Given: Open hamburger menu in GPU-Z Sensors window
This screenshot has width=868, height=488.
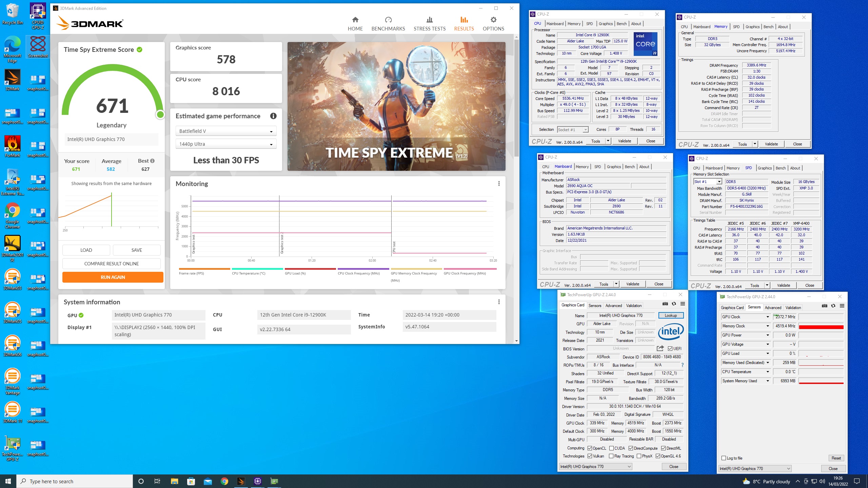Looking at the screenshot, I should pos(842,306).
